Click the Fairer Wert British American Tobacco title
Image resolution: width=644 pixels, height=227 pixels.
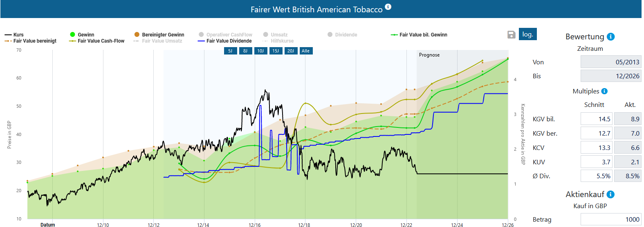[316, 9]
